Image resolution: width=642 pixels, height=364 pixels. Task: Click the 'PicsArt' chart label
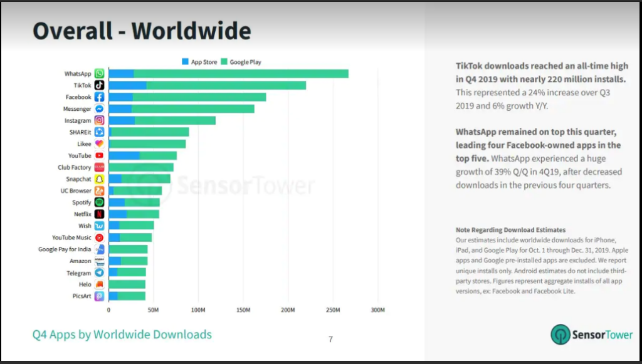tap(82, 296)
